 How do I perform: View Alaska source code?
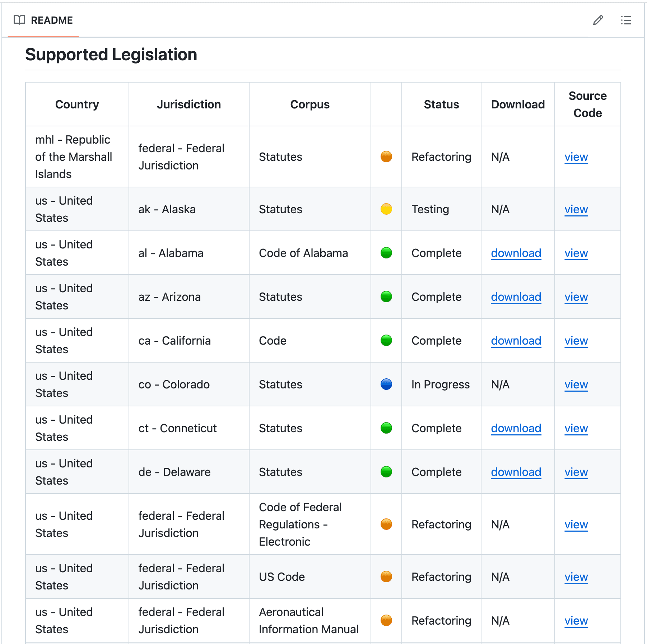[576, 209]
